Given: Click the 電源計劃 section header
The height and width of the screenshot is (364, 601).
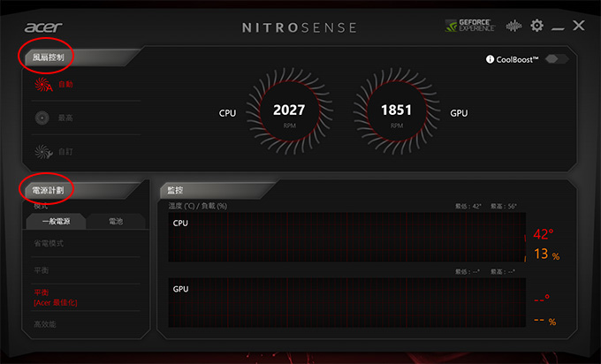Looking at the screenshot, I should click(x=48, y=190).
